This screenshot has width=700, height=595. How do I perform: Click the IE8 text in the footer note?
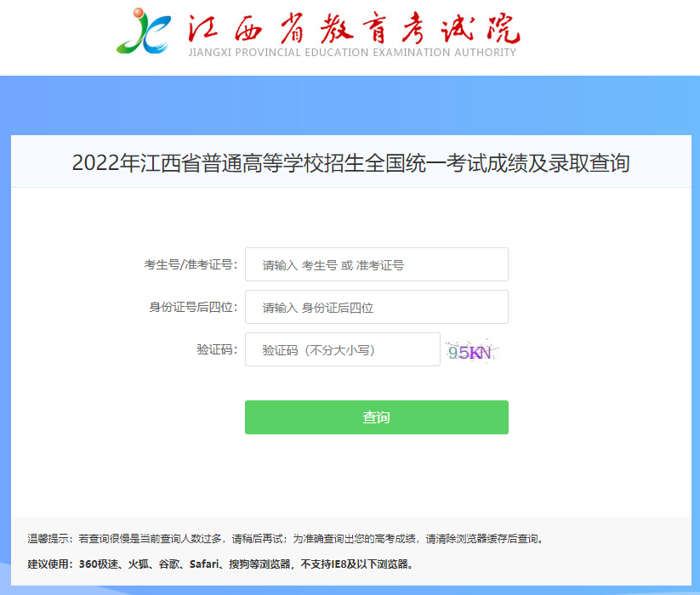[339, 564]
